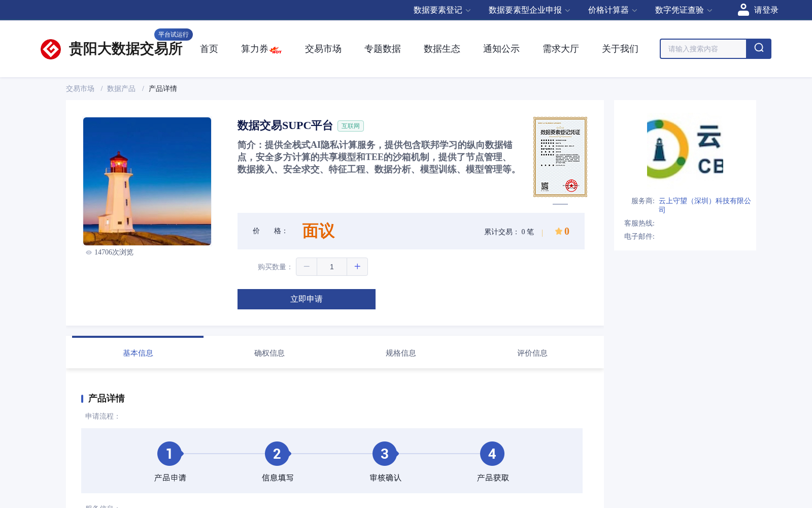Click the search magnifier button

pyautogui.click(x=759, y=49)
